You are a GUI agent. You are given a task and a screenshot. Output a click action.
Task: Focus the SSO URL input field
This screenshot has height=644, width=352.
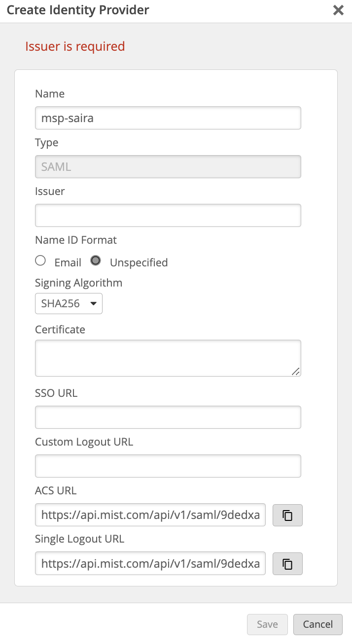click(168, 417)
